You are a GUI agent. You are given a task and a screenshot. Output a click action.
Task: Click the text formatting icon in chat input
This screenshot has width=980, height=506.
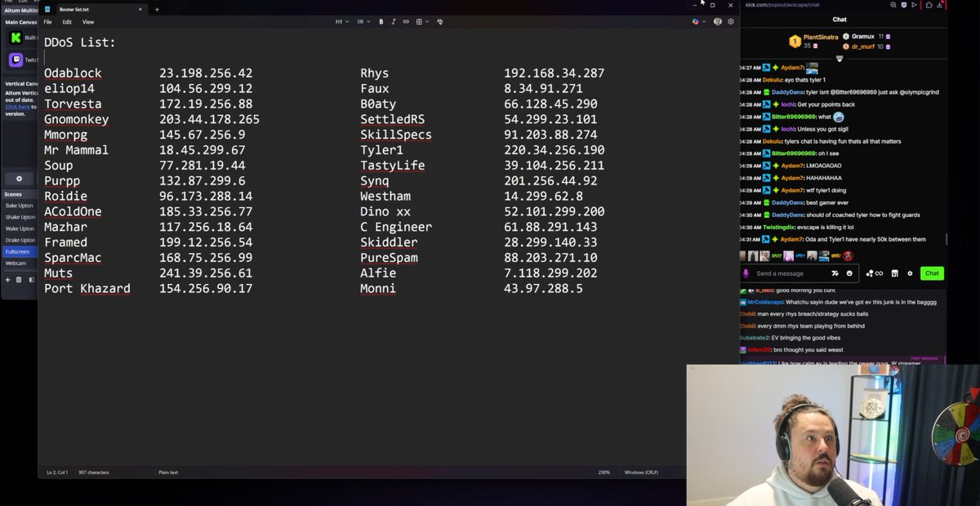835,273
